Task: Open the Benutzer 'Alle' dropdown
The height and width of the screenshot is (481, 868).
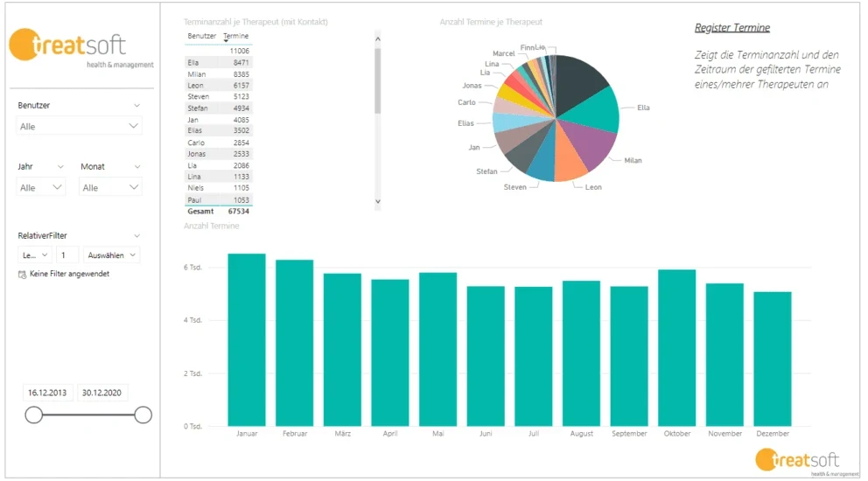Action: [x=79, y=126]
